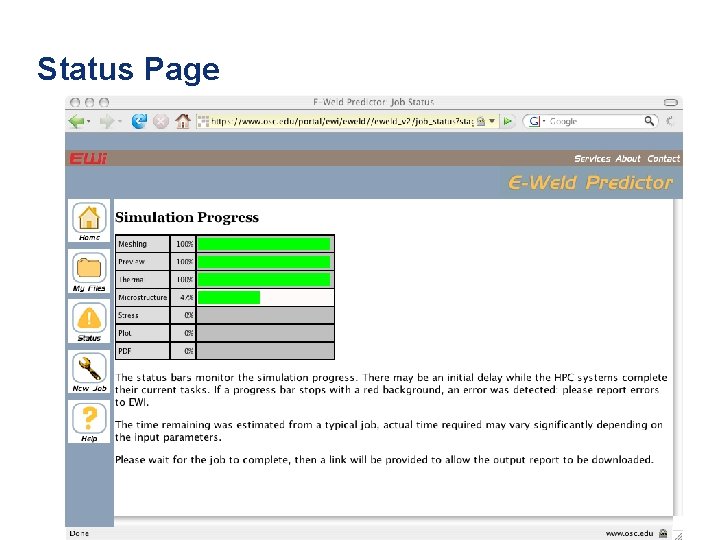Click the window resize grip corner
The image size is (720, 540).
[678, 535]
